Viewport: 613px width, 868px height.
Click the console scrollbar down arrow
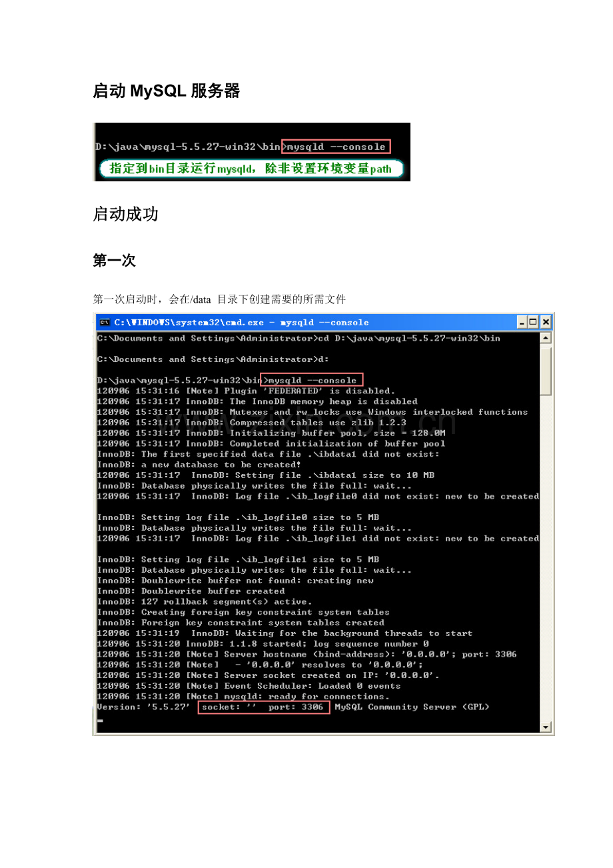point(546,727)
